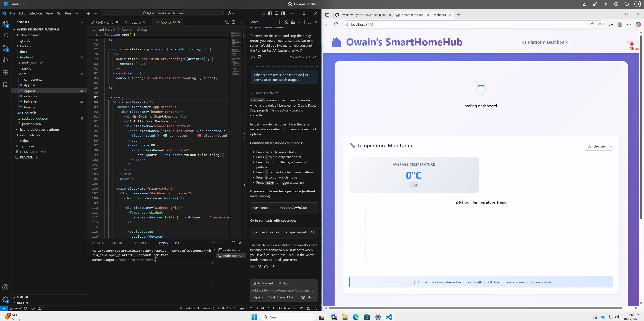Open notifications from the status bar bell

pyautogui.click(x=316, y=308)
